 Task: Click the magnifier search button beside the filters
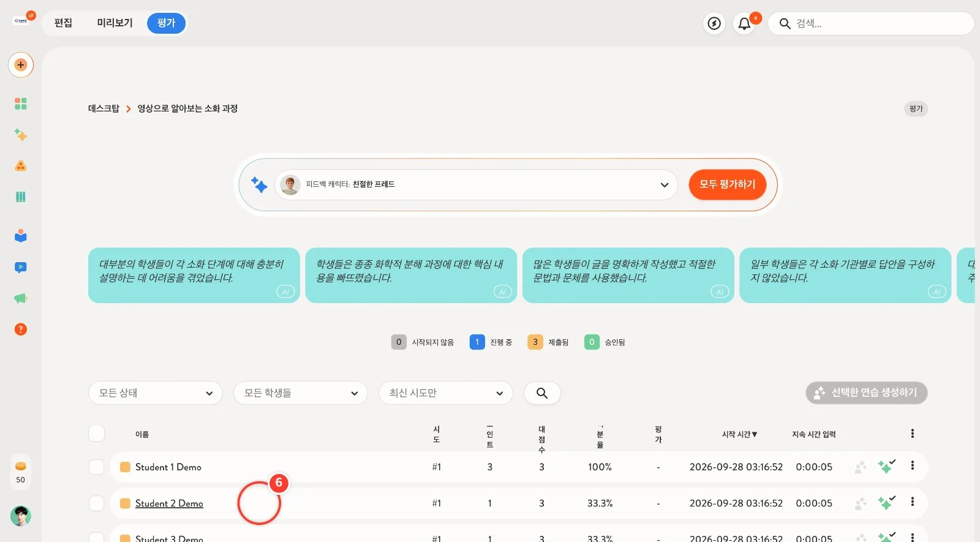point(542,393)
